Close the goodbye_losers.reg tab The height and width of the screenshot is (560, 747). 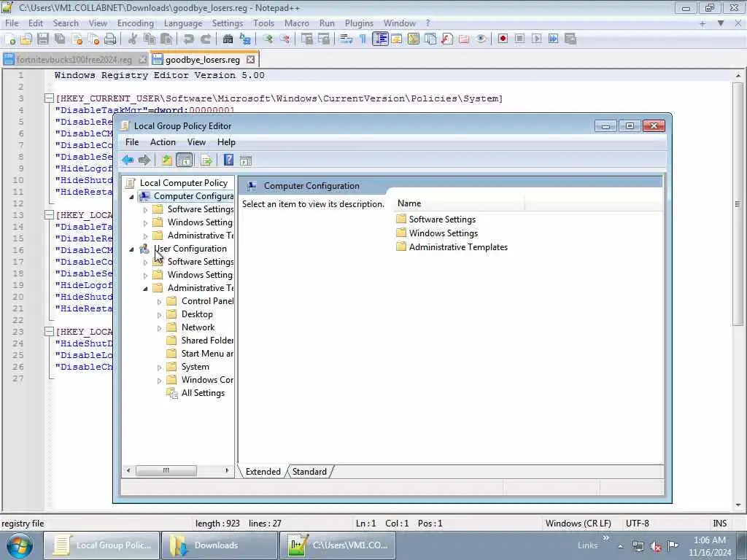251,60
